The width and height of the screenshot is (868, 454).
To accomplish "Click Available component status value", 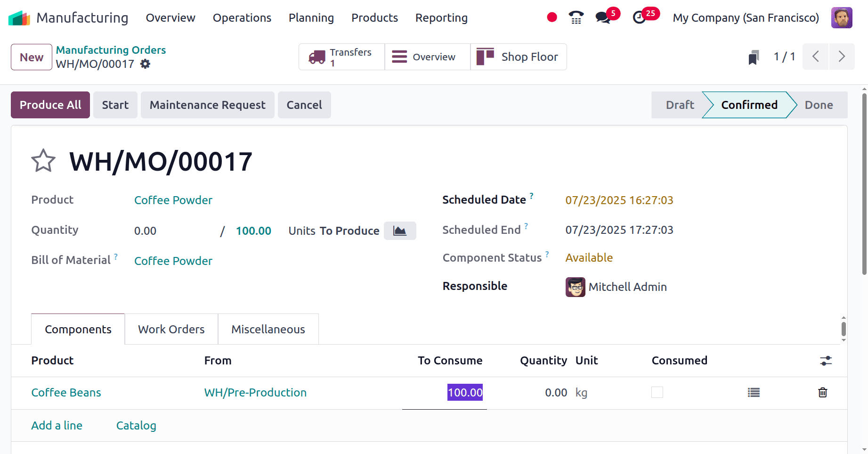I will point(589,258).
